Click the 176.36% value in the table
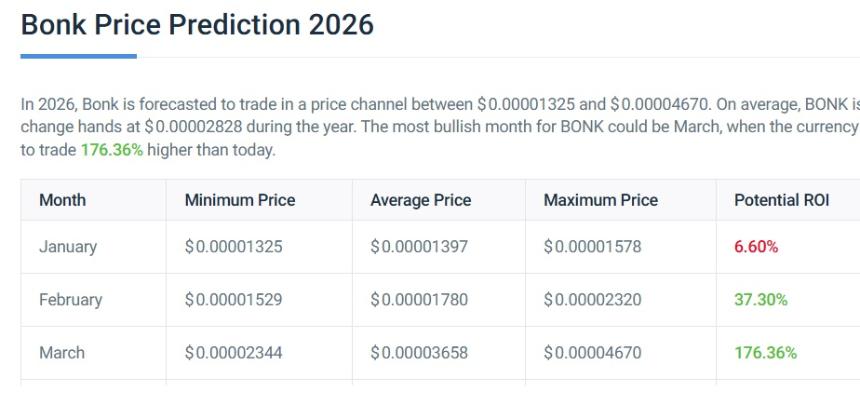860x418 pixels. pos(764,353)
